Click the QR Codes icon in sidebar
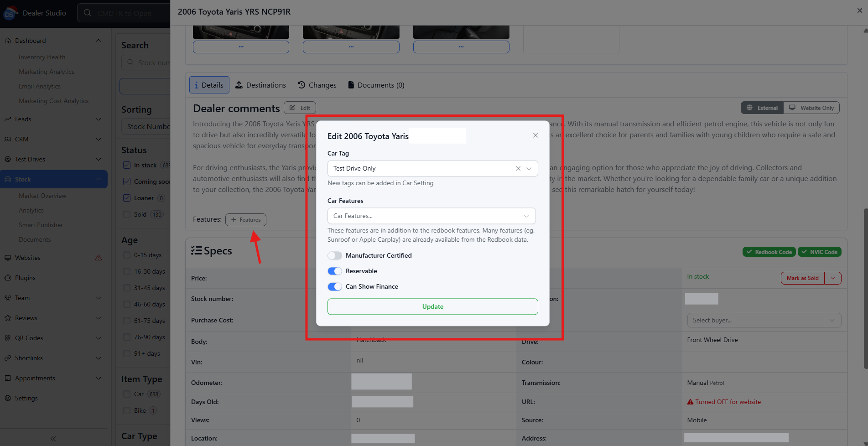Image resolution: width=868 pixels, height=446 pixels. [x=8, y=338]
